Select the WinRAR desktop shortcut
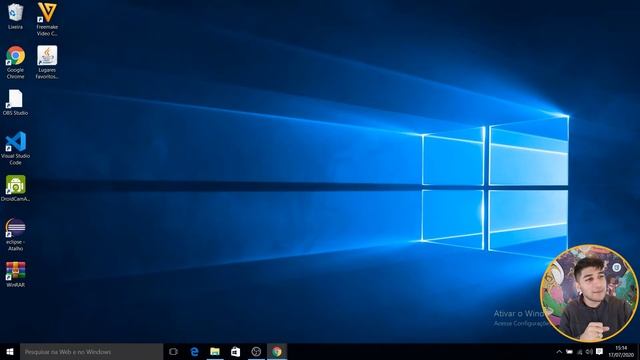This screenshot has height=360, width=640. [x=15, y=274]
